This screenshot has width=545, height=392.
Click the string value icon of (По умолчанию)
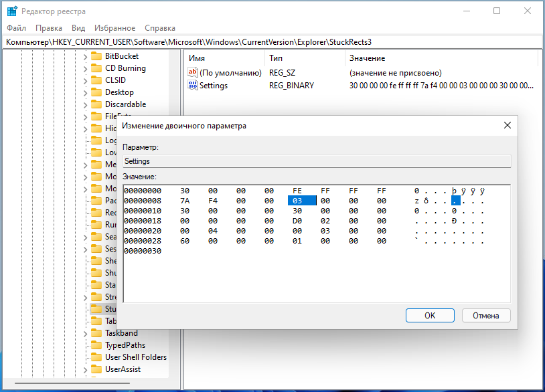[193, 72]
